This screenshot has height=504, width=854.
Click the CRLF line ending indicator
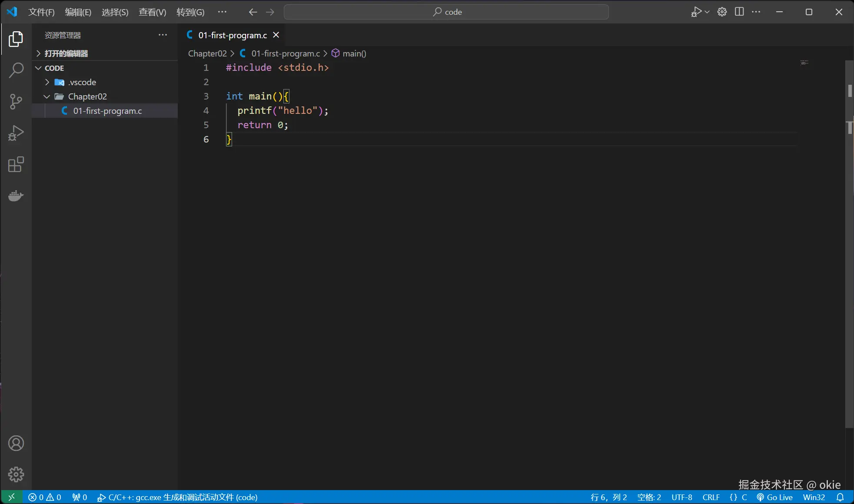[x=711, y=497]
